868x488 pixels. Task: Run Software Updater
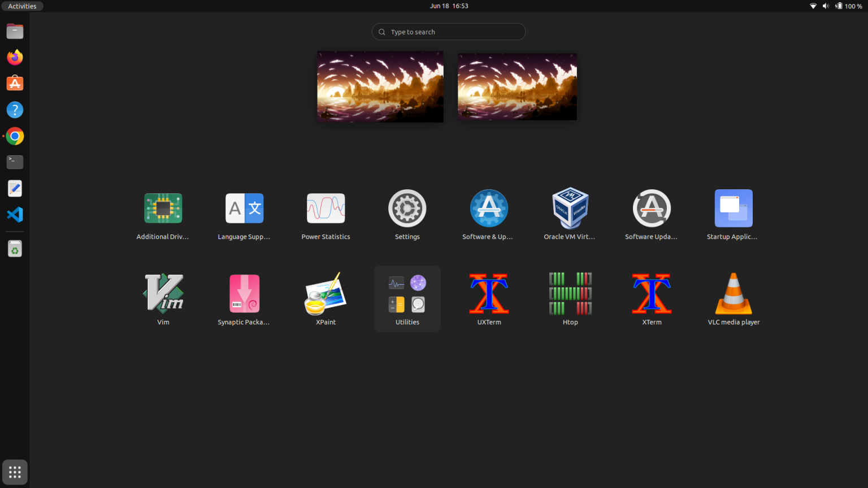click(x=652, y=208)
